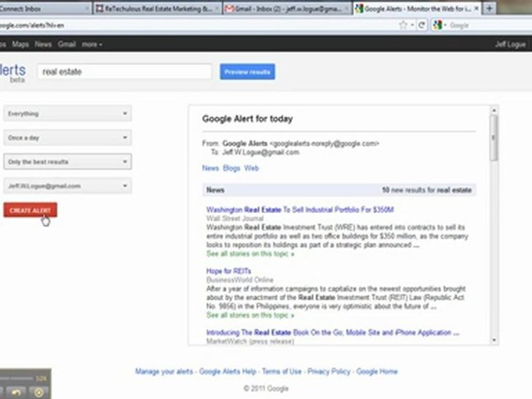Expand the more menu in Google bar

[x=92, y=44]
